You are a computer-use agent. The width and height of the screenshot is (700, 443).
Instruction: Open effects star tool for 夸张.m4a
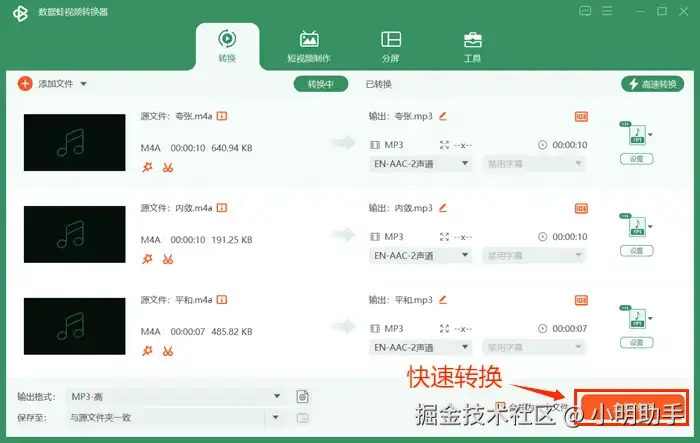(147, 167)
